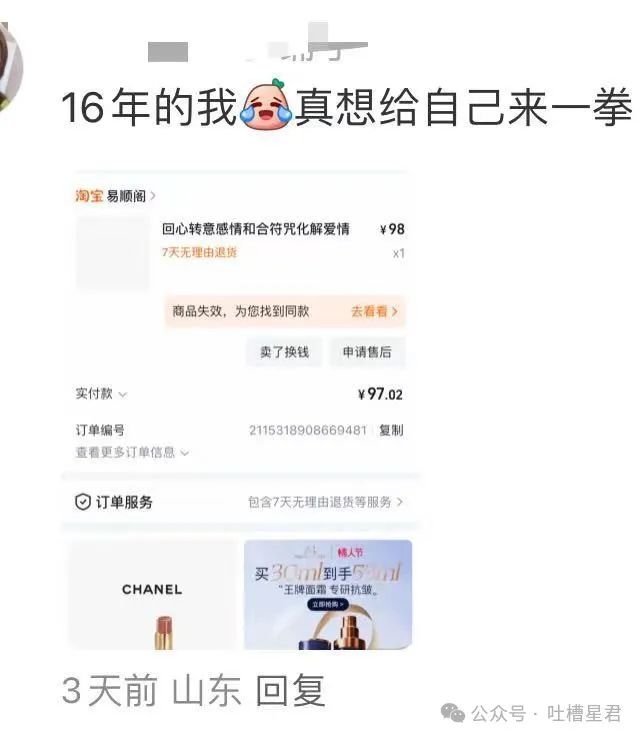This screenshot has height=740, width=643.
Task: Expand the 实付款 payment details chevron
Action: point(123,395)
